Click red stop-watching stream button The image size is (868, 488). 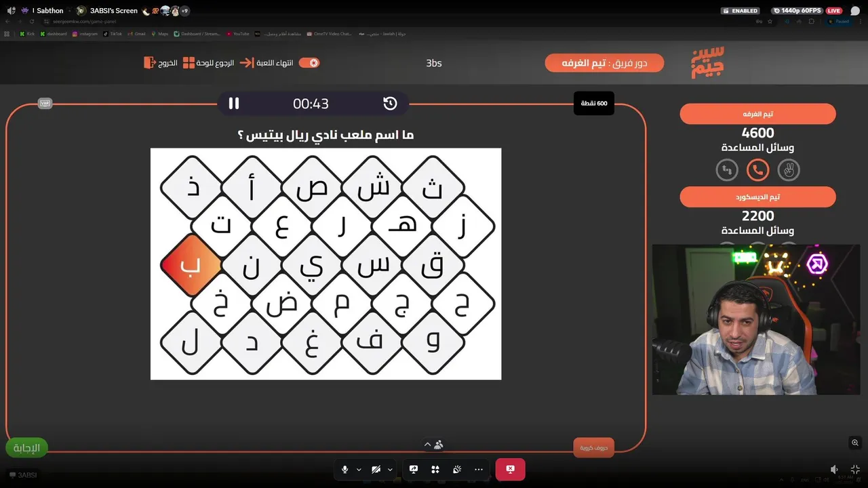[x=510, y=469]
